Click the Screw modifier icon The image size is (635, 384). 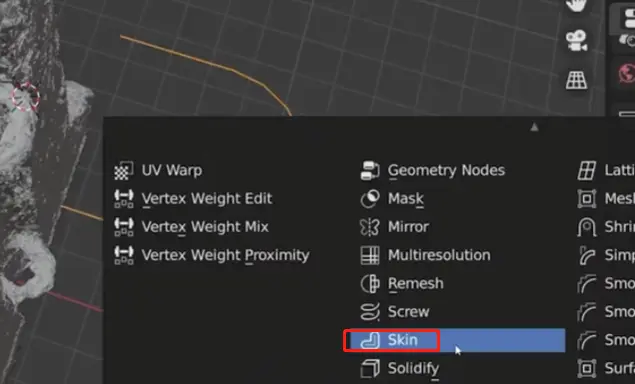point(370,312)
